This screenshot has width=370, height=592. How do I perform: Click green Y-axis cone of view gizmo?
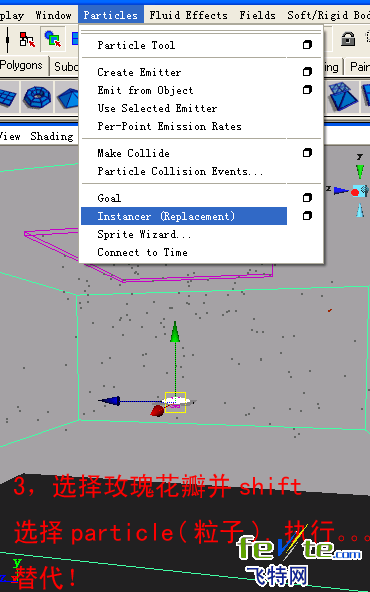click(360, 171)
